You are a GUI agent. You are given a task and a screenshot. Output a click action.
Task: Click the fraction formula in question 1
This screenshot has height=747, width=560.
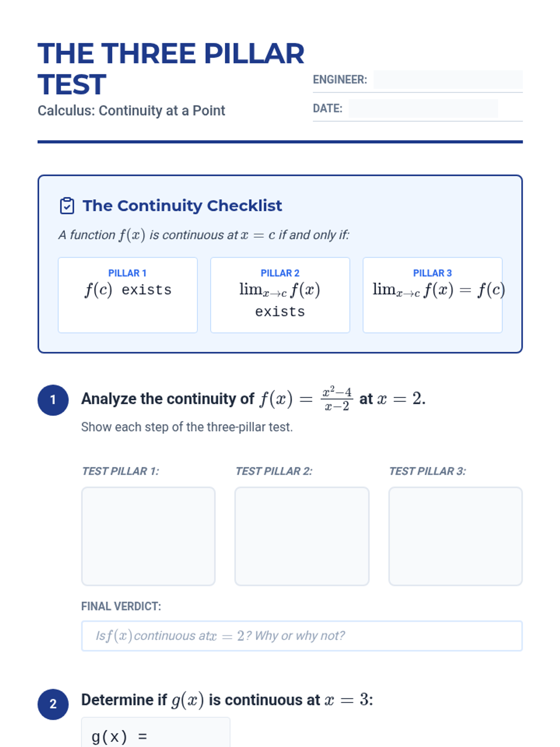pos(336,399)
